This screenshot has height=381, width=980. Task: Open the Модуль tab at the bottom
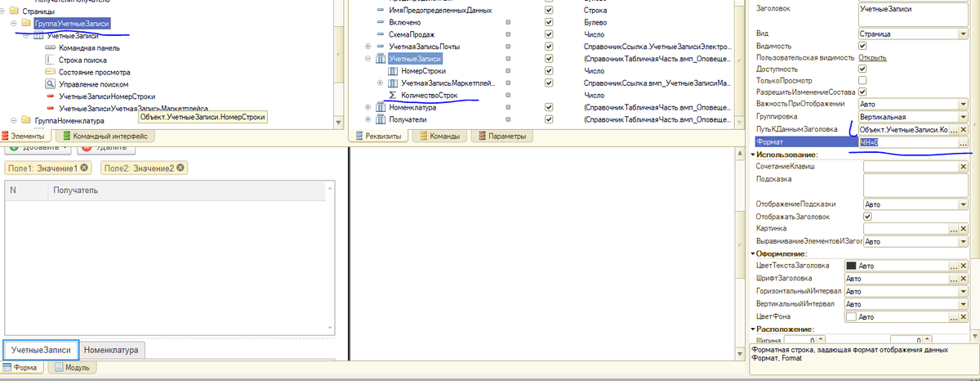(71, 368)
